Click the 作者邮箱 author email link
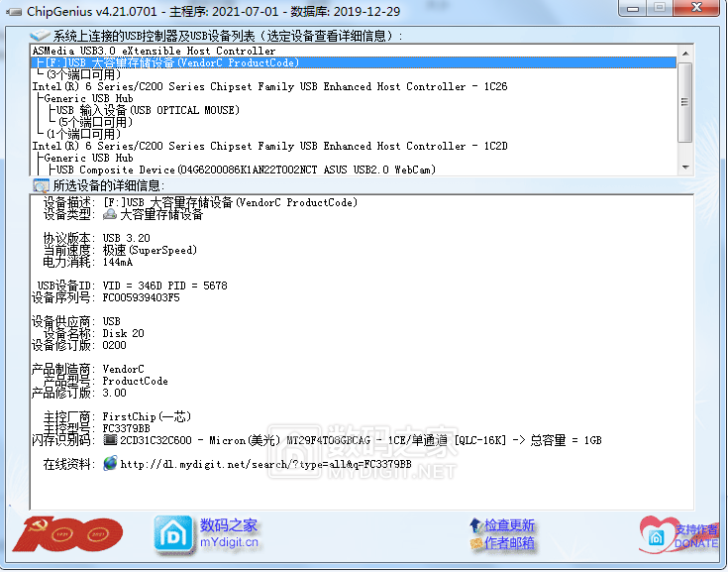 509,542
